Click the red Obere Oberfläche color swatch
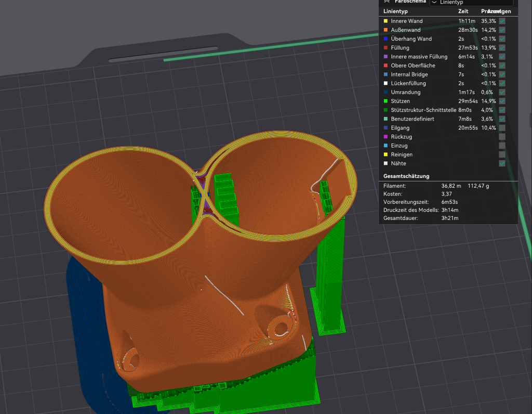532x414 pixels. pos(385,66)
